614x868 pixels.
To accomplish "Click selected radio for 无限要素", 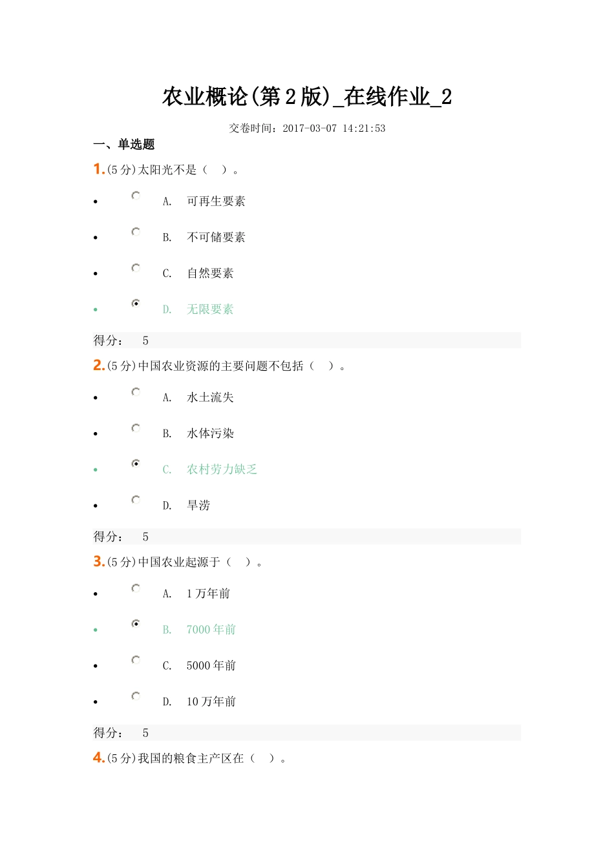I will point(136,304).
